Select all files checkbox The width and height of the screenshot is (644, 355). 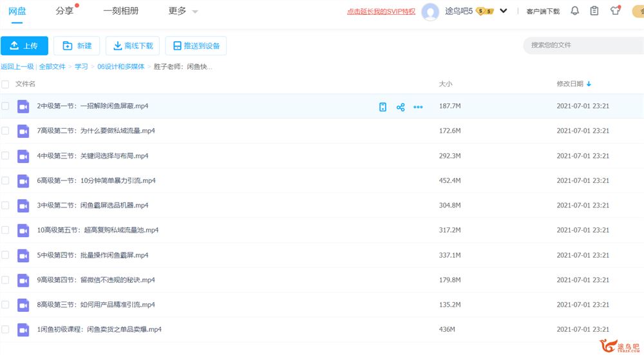(5, 84)
